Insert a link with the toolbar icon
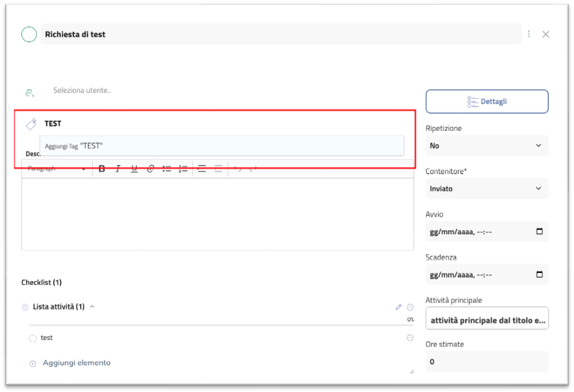Image resolution: width=574 pixels, height=392 pixels. click(x=151, y=169)
